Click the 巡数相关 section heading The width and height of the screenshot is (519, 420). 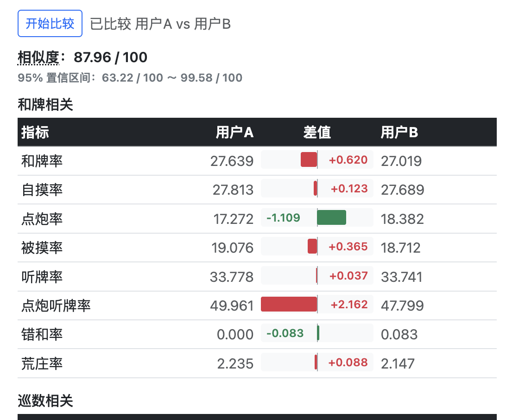click(x=45, y=401)
